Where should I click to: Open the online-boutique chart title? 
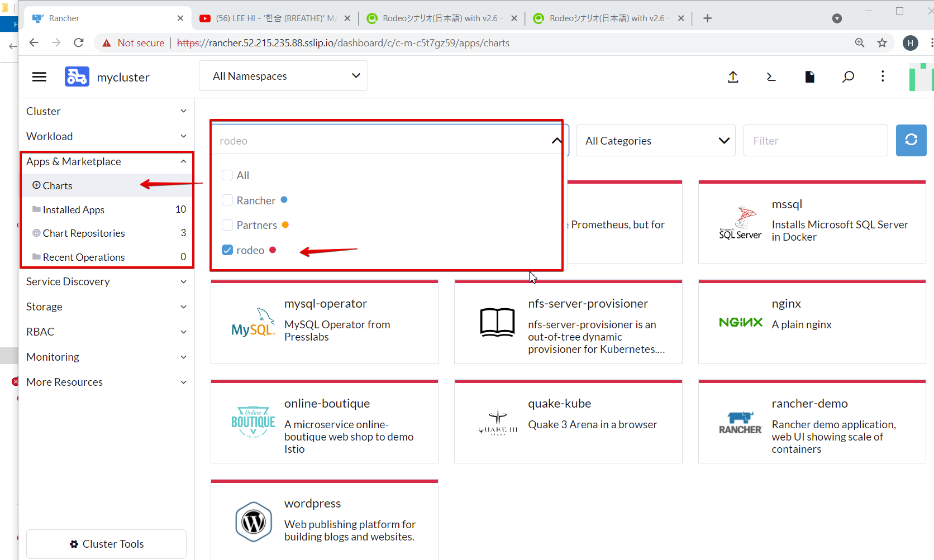point(327,404)
